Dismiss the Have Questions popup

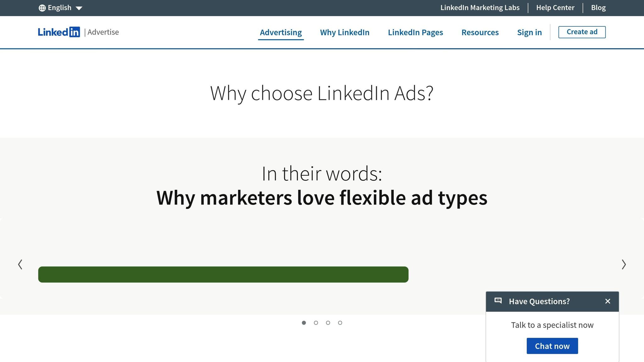pos(608,301)
